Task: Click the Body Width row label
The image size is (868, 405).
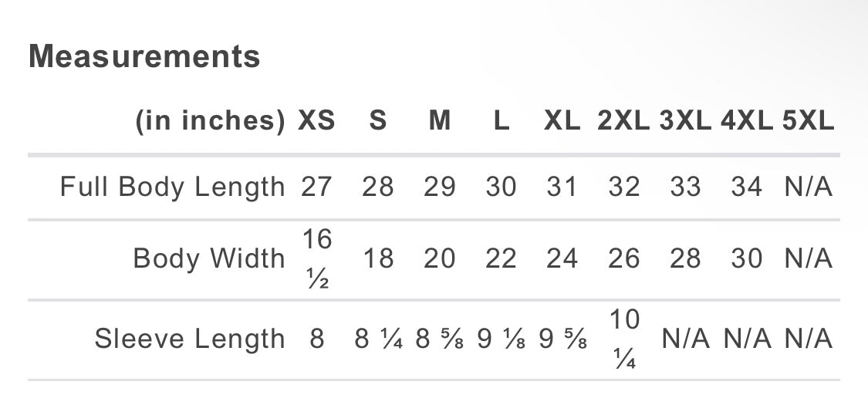Action: [x=209, y=258]
